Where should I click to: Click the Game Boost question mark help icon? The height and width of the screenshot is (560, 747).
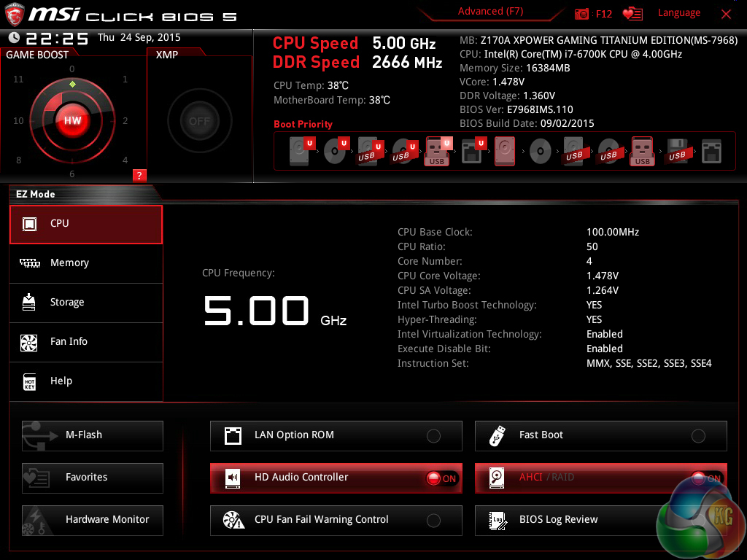coord(139,175)
